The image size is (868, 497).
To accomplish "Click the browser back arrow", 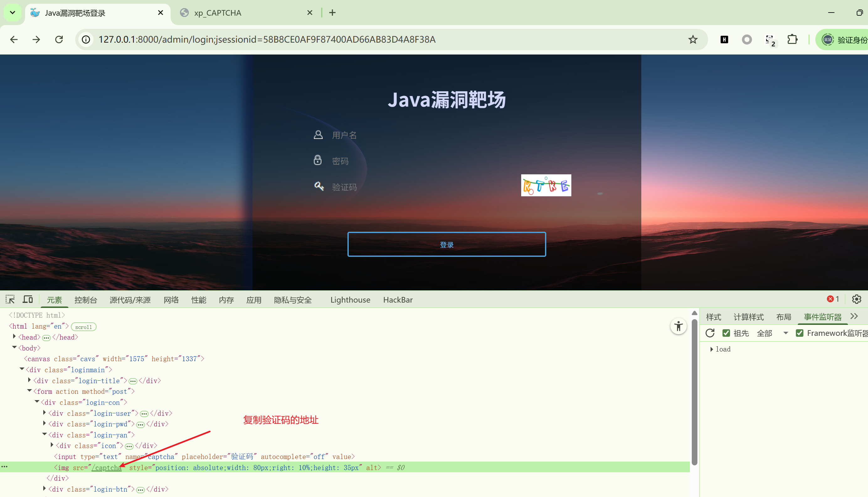I will [14, 39].
